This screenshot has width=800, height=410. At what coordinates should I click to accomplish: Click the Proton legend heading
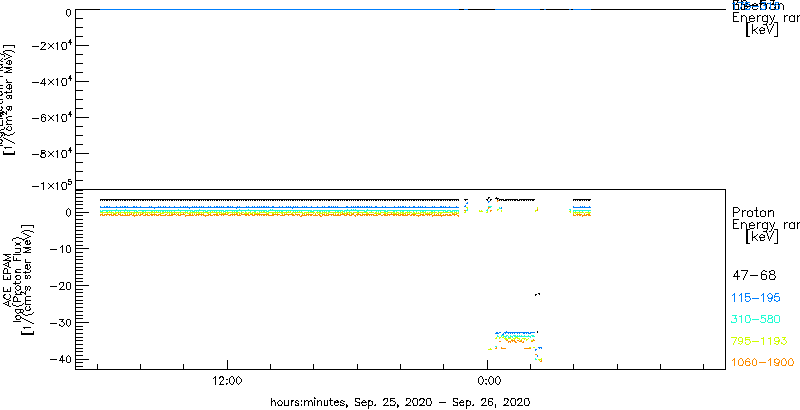click(x=753, y=212)
